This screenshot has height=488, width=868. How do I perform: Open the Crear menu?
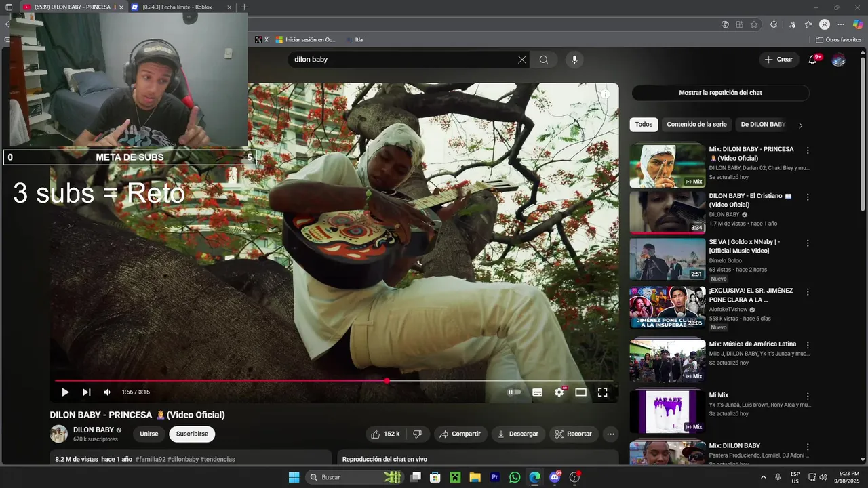[x=778, y=60]
